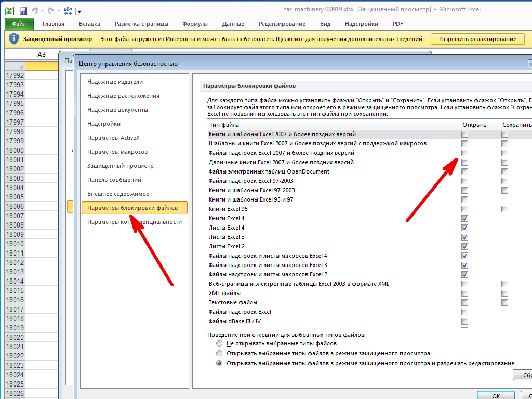Open the Надежные документы category
This screenshot has height=399, width=532.
pyautogui.click(x=117, y=110)
